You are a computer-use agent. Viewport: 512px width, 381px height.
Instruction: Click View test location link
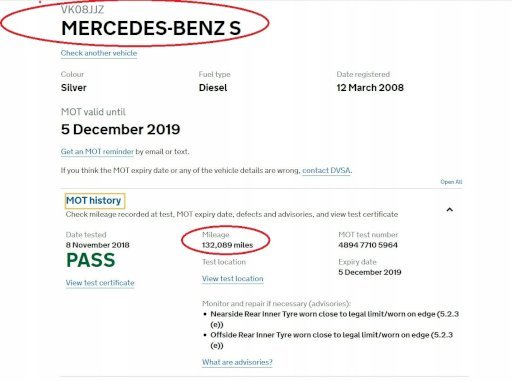233,279
